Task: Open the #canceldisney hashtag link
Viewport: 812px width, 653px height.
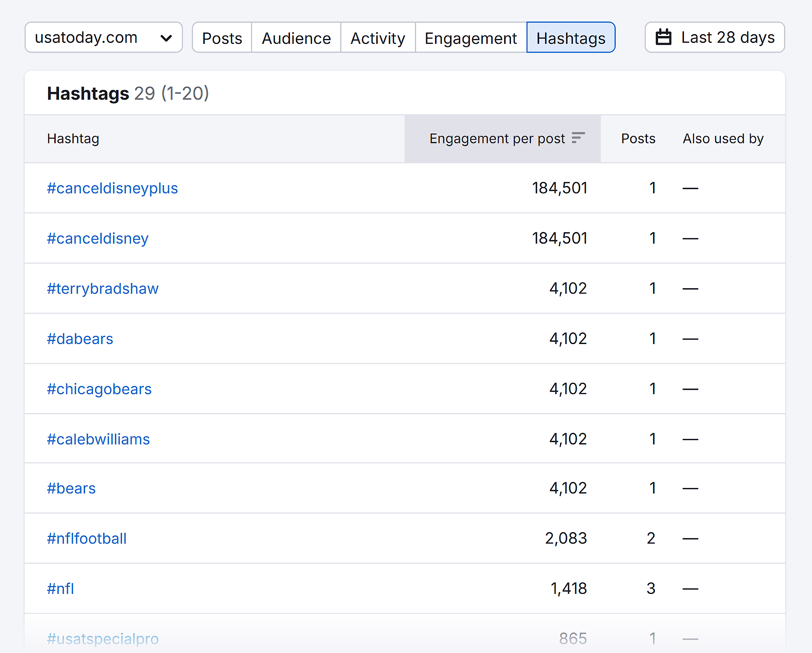Action: click(97, 238)
